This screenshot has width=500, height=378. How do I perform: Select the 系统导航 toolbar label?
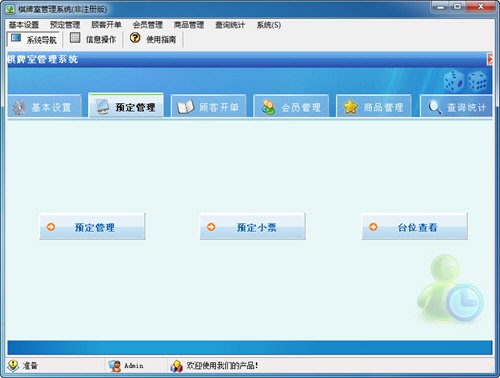coord(41,40)
